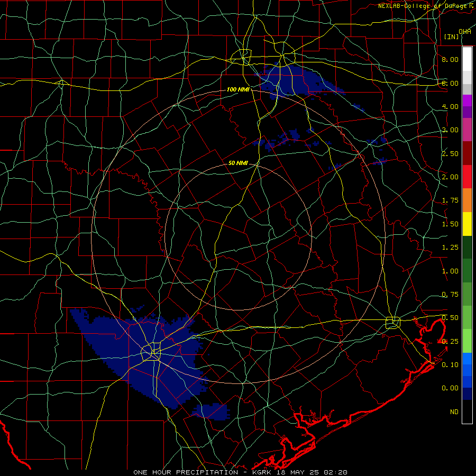Click the 8.00 legend value

click(x=450, y=59)
